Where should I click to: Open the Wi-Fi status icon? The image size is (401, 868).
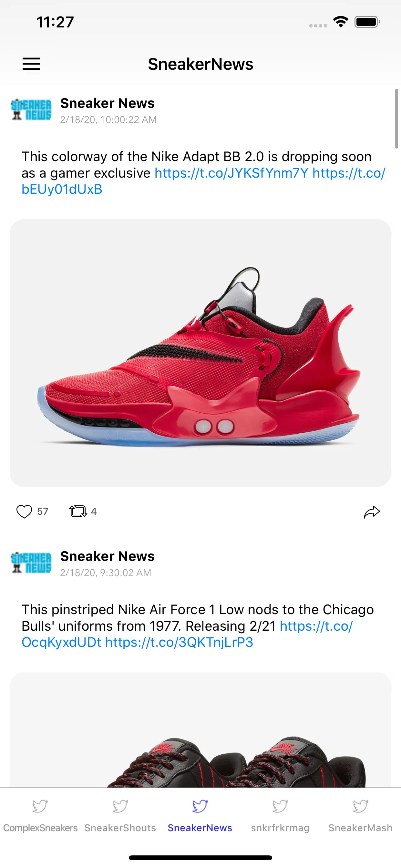point(341,22)
